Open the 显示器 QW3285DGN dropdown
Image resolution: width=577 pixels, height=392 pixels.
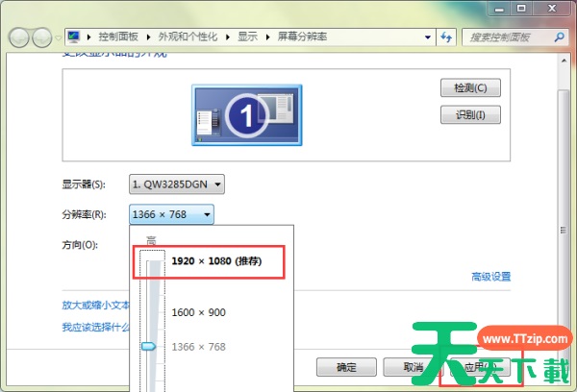point(177,184)
